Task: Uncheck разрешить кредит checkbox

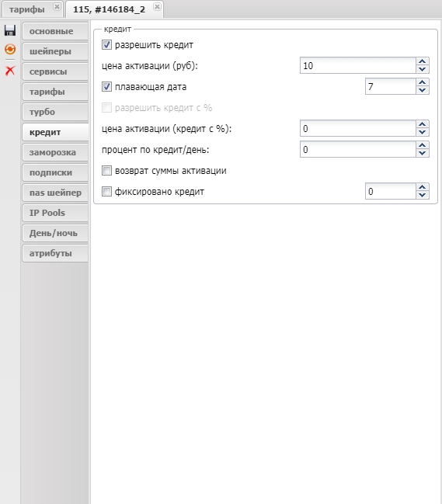Action: click(106, 45)
